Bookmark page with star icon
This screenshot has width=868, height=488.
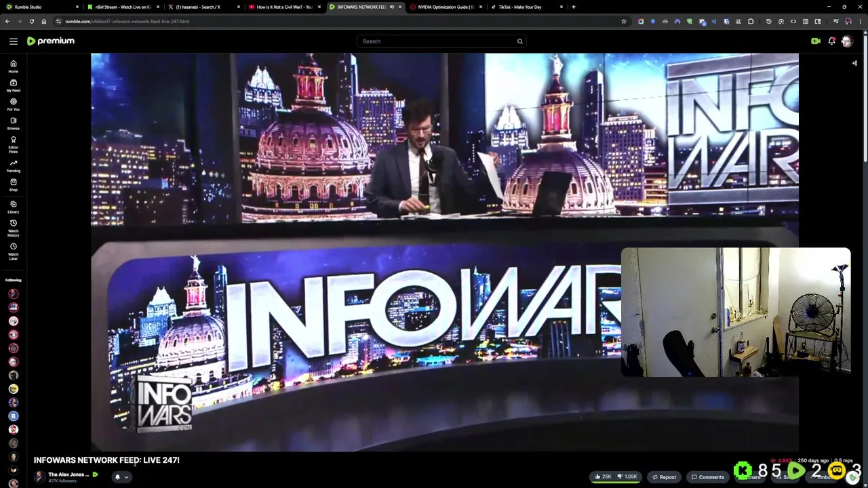(x=624, y=21)
